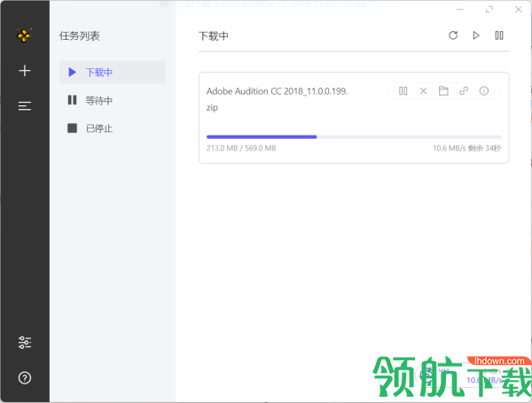Maximize the Motrix window

pyautogui.click(x=489, y=10)
